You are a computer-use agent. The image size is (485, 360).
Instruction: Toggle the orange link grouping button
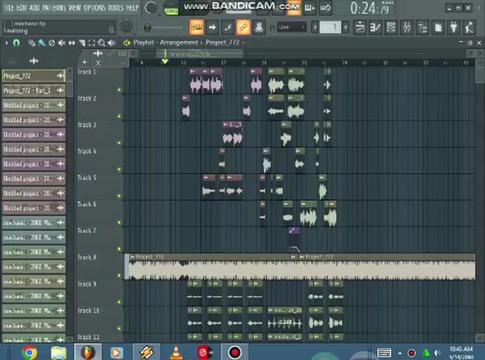(x=243, y=27)
